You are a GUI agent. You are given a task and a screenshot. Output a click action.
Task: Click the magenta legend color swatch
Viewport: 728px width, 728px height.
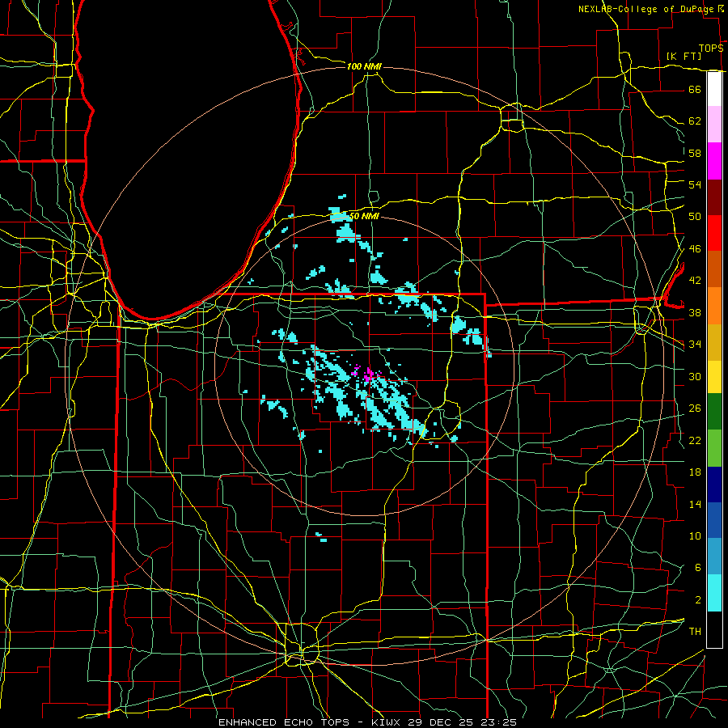(x=714, y=161)
